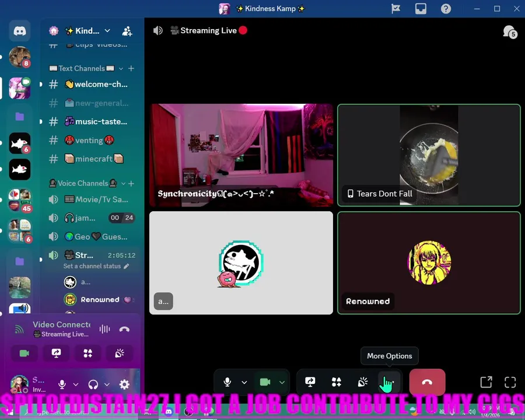525x420 pixels.
Task: Select Renowned in voice channel member list
Action: click(97, 299)
